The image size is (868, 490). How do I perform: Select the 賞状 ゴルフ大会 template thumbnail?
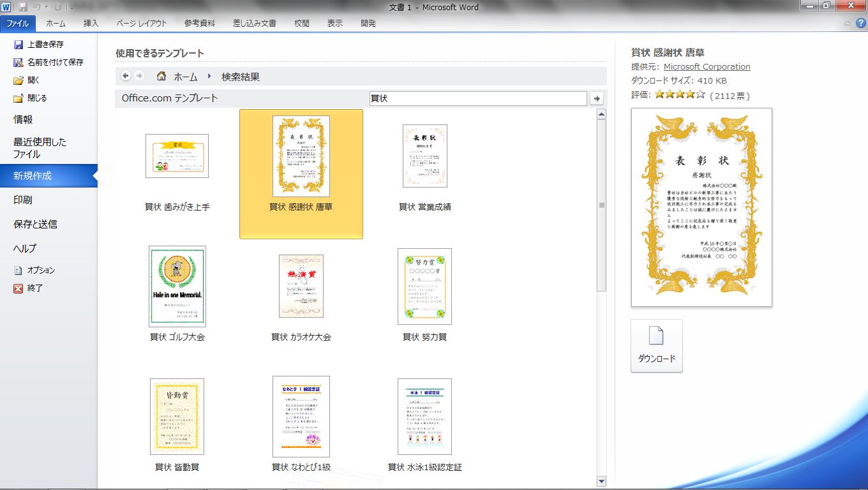pos(177,286)
